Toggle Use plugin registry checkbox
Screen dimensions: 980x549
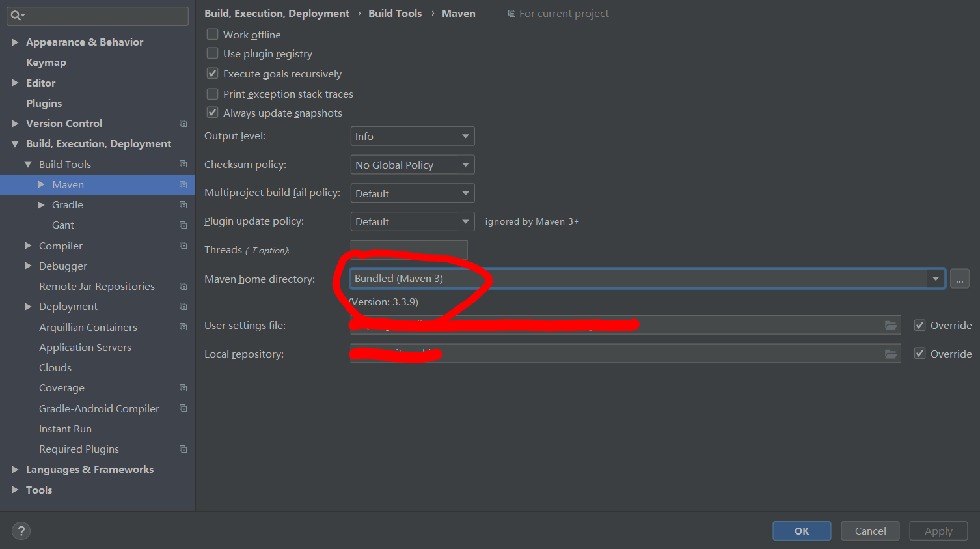coord(212,53)
